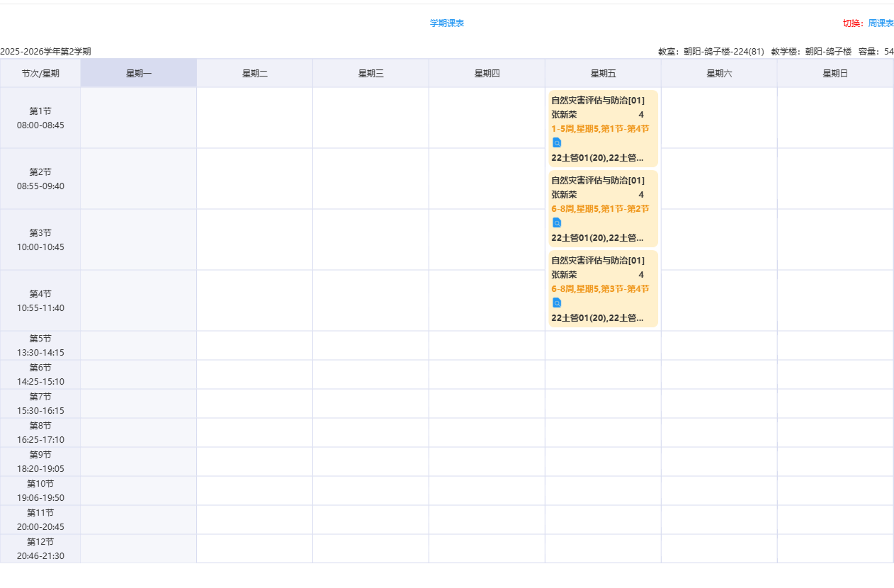The image size is (894, 588).
Task: Select the 星期五 column header
Action: [603, 74]
